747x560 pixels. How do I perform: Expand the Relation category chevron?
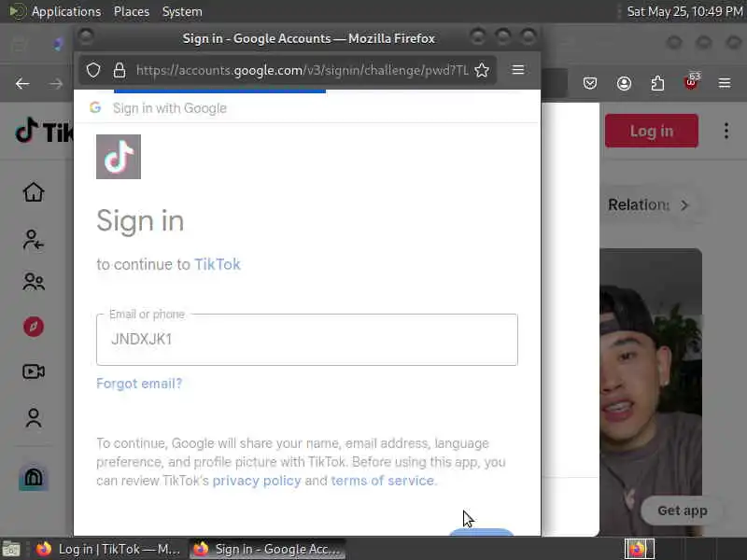coord(684,205)
